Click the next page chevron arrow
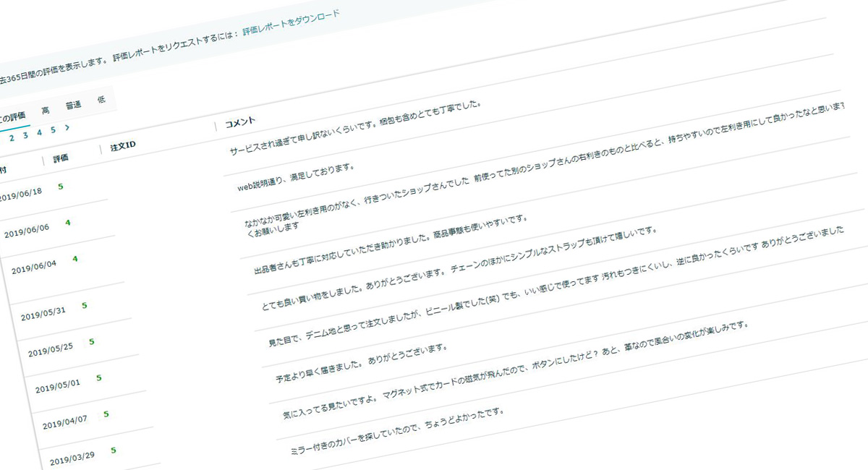The image size is (868, 470). 67,128
